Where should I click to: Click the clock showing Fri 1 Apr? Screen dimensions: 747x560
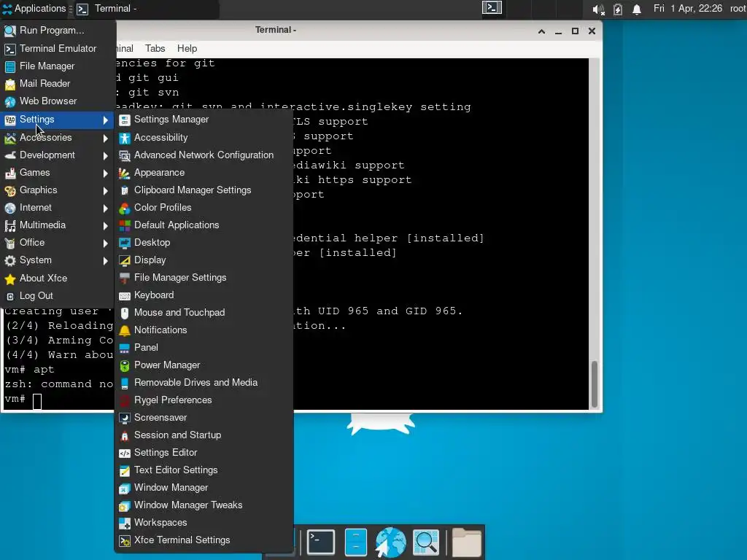(x=687, y=9)
